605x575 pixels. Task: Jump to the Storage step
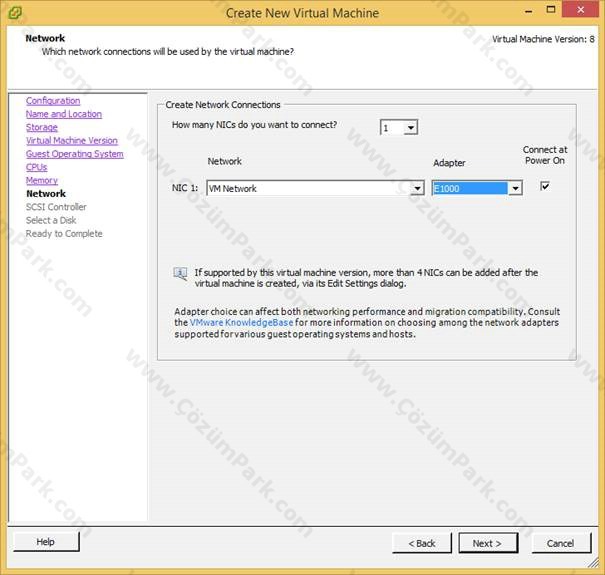coord(42,127)
